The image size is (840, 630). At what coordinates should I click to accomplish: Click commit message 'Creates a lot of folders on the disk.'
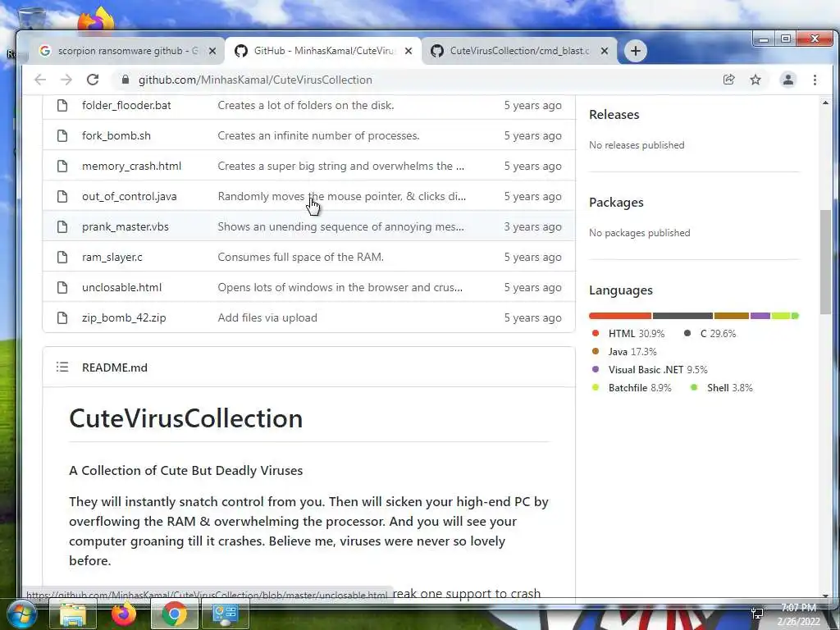coord(306,106)
